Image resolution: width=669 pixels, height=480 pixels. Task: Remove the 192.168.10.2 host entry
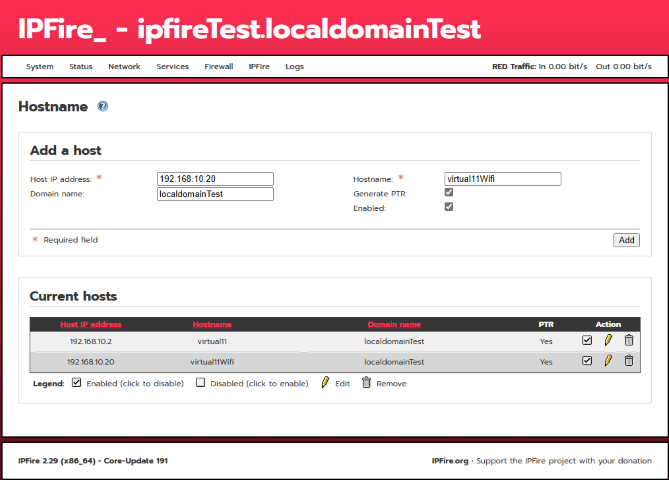coord(628,340)
